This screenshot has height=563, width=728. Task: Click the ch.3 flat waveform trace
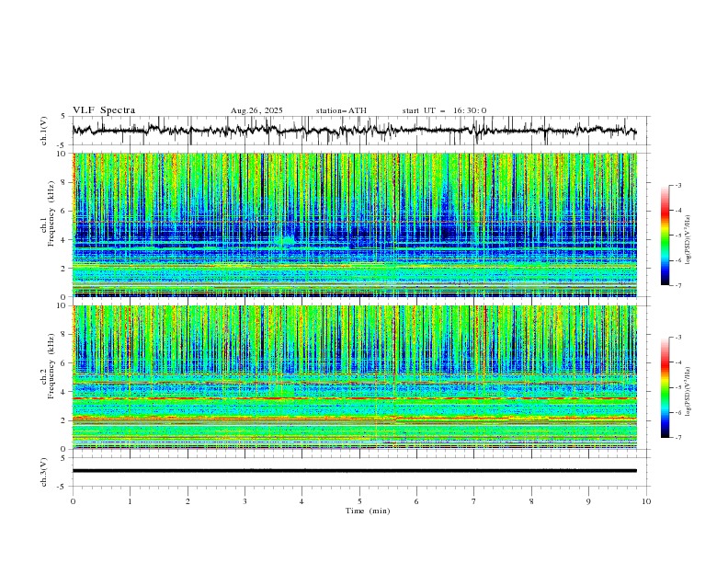click(355, 471)
